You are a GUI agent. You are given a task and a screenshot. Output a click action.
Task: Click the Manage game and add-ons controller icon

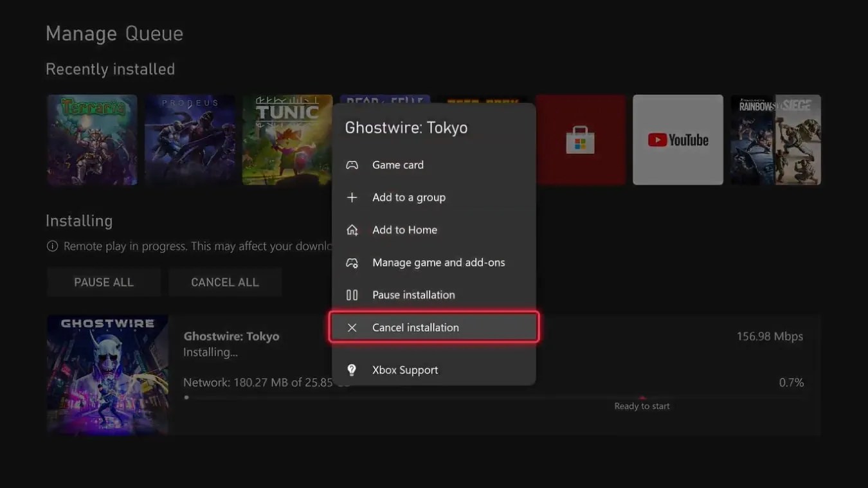[x=352, y=262]
